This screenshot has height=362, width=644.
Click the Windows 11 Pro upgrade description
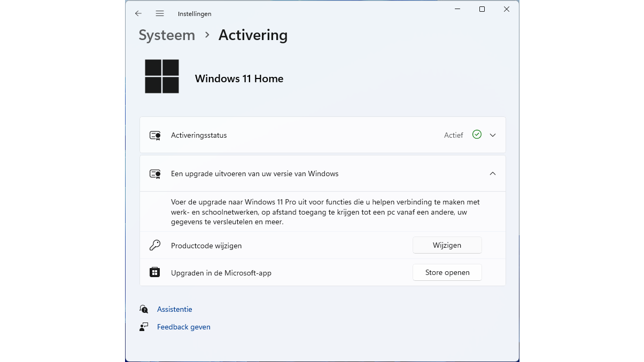pyautogui.click(x=325, y=212)
